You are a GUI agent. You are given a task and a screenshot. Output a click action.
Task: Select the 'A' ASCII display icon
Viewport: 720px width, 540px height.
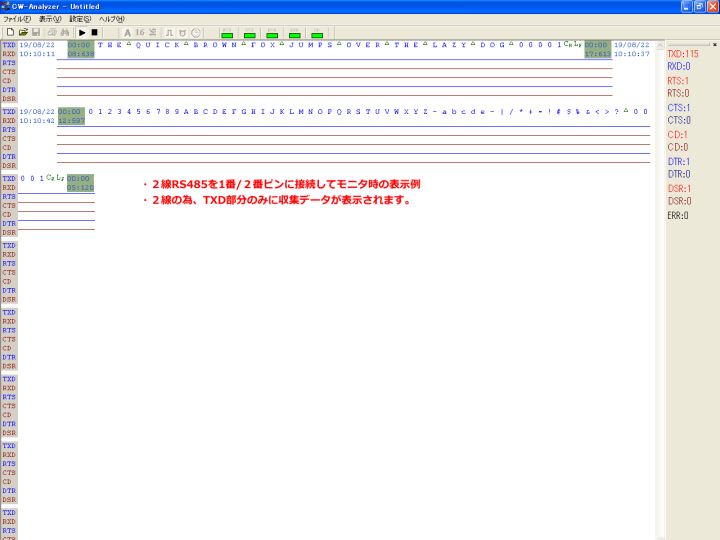click(127, 32)
